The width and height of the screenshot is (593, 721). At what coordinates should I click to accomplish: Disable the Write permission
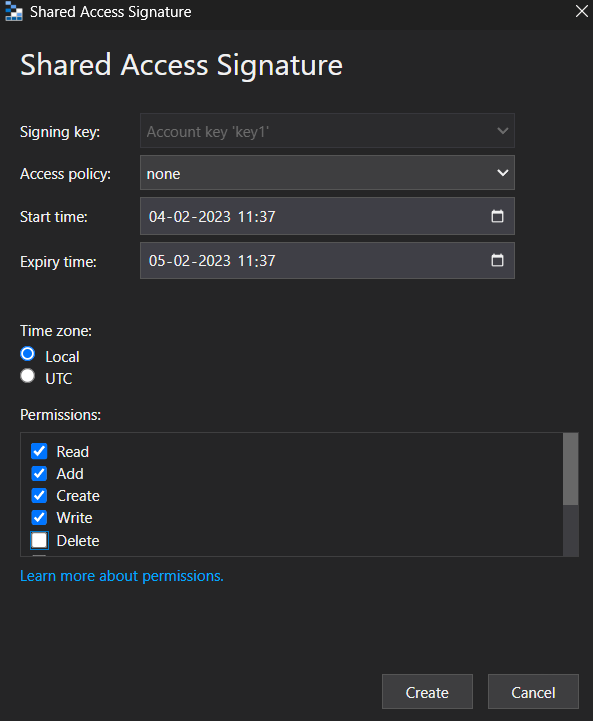pyautogui.click(x=39, y=517)
